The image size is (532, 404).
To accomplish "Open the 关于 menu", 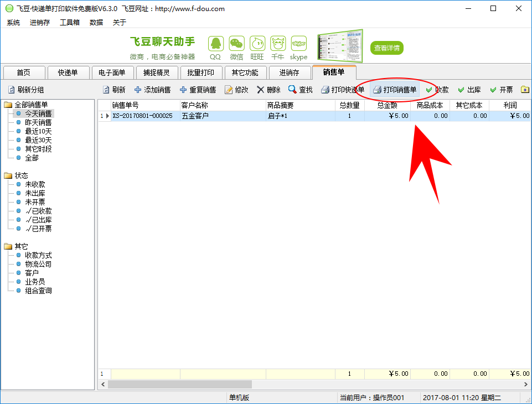I will 120,22.
